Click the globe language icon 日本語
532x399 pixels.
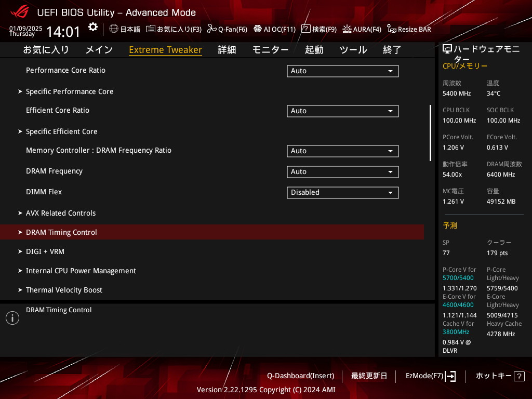click(114, 29)
